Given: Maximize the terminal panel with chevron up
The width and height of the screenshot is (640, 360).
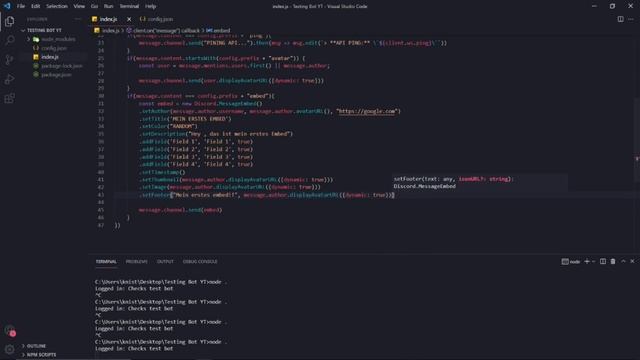Looking at the screenshot, I should [623, 262].
